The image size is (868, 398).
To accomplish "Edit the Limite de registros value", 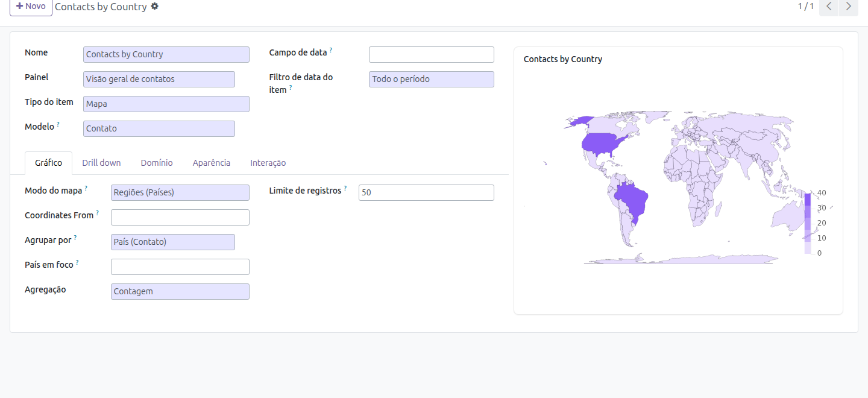I will [426, 192].
